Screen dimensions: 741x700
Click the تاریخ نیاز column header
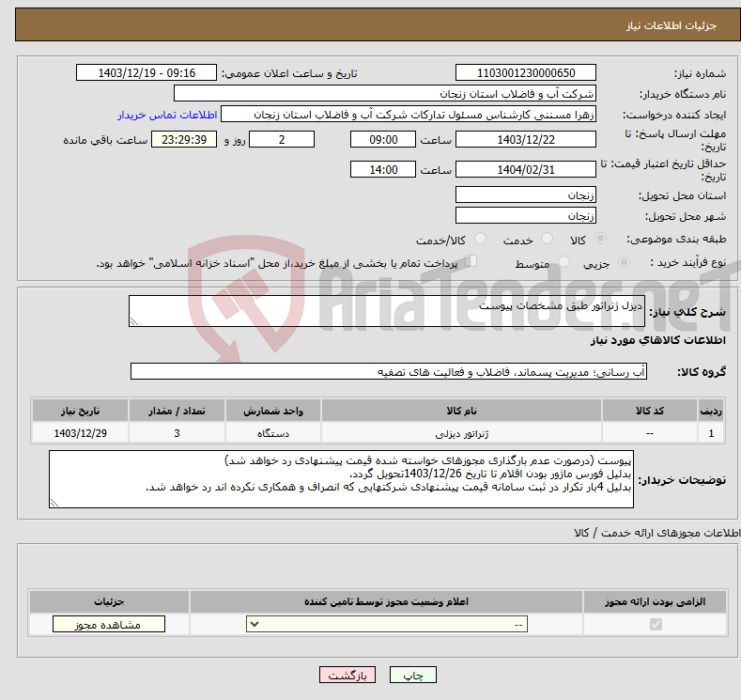(x=81, y=411)
